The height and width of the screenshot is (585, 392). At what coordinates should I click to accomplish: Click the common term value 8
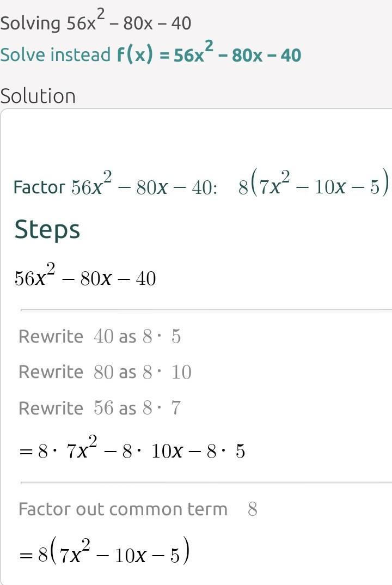252,509
